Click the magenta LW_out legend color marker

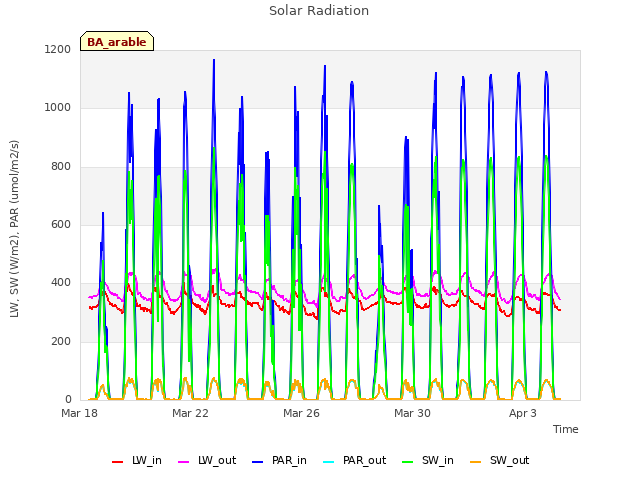pos(184,462)
